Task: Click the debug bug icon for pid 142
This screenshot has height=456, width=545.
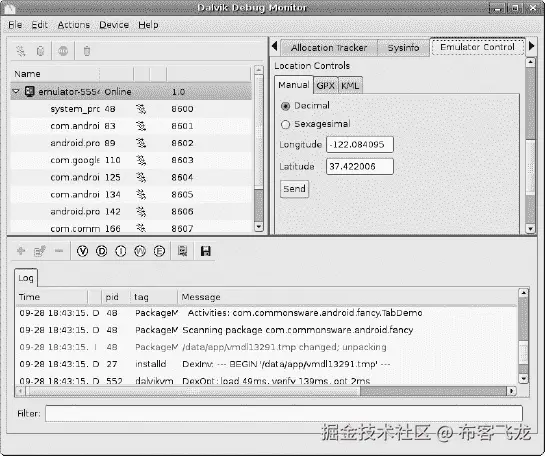Action: pyautogui.click(x=141, y=211)
